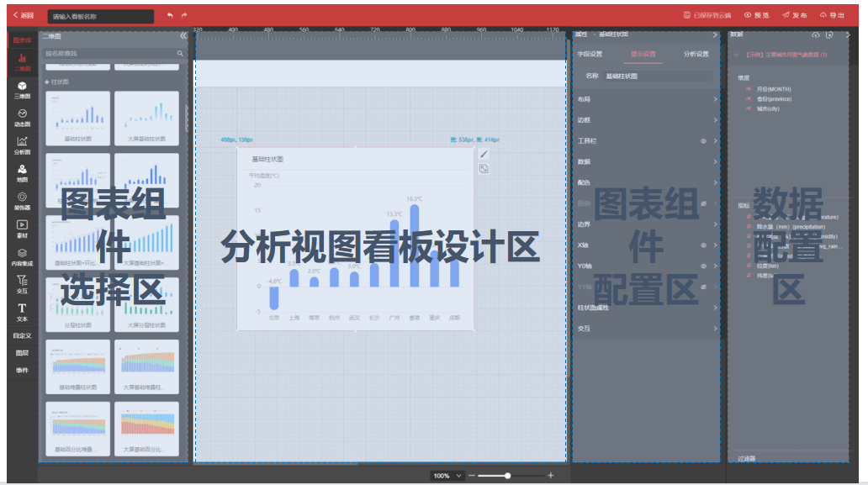Open the 动态图 chart category
The width and height of the screenshot is (868, 485).
(x=22, y=117)
